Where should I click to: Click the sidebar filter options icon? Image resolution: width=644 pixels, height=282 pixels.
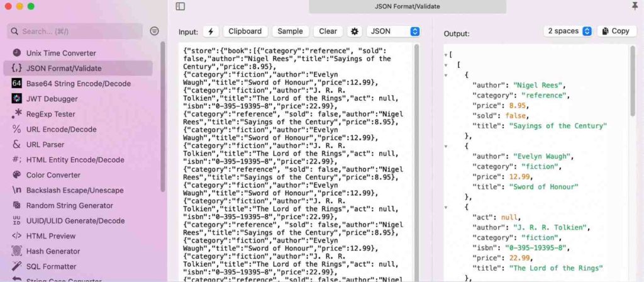155,31
